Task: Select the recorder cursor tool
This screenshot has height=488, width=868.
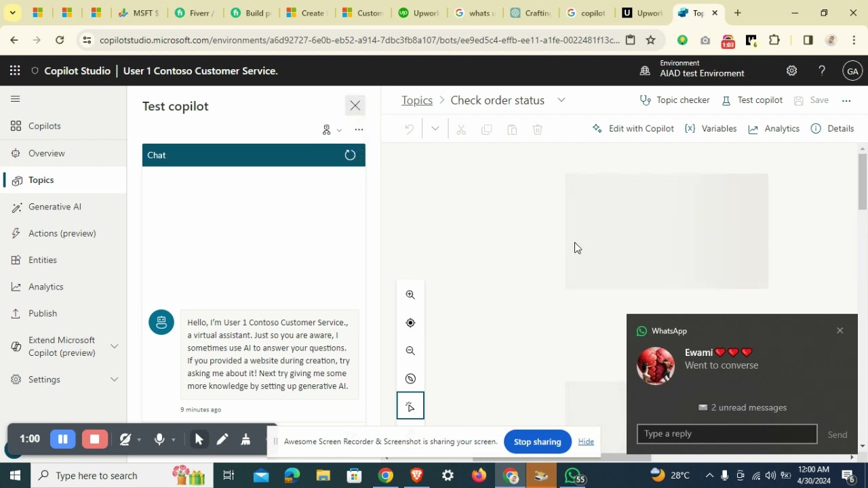Action: click(199, 440)
